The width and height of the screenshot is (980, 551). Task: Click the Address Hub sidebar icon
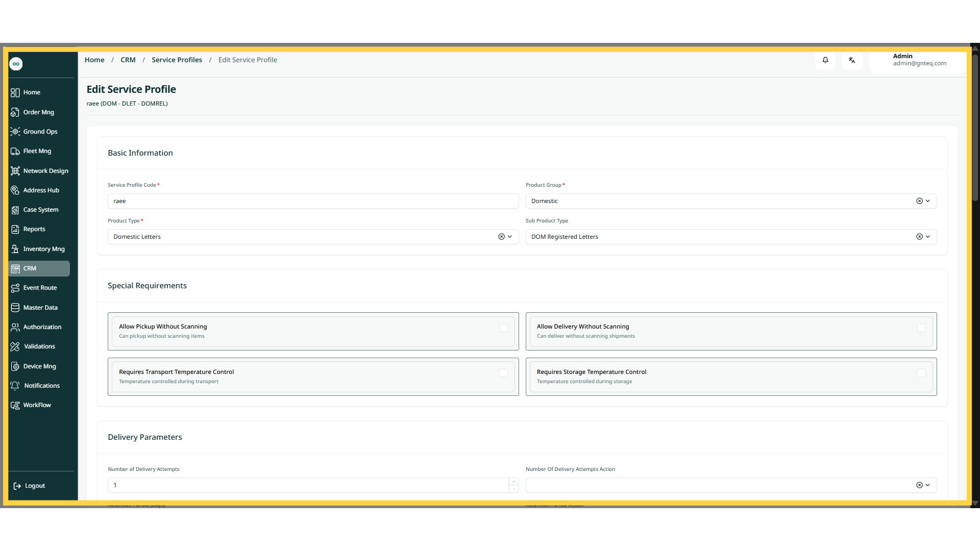point(15,190)
